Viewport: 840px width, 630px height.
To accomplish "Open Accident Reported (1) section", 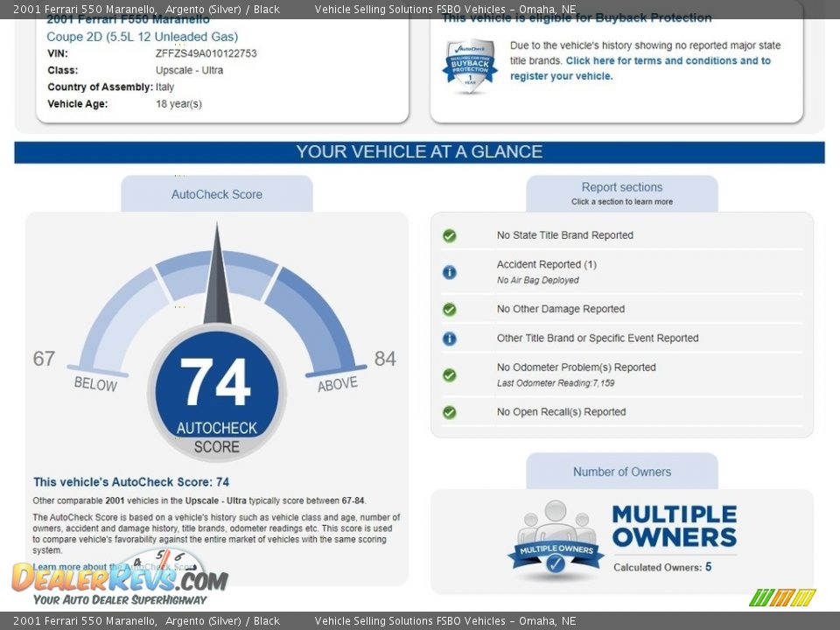I will click(546, 264).
